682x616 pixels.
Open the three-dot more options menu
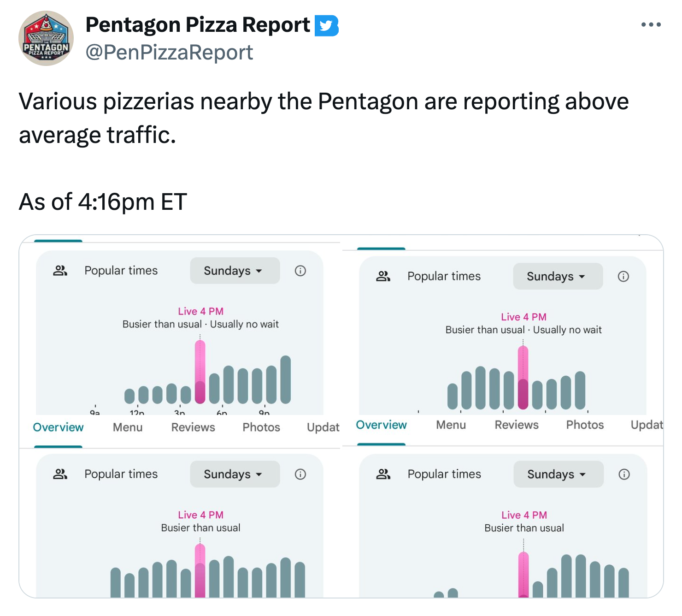(651, 25)
